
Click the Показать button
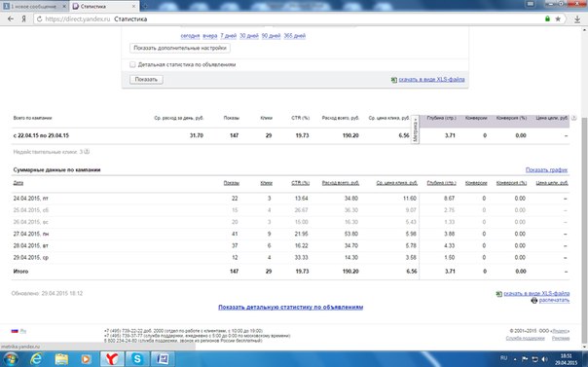(146, 80)
